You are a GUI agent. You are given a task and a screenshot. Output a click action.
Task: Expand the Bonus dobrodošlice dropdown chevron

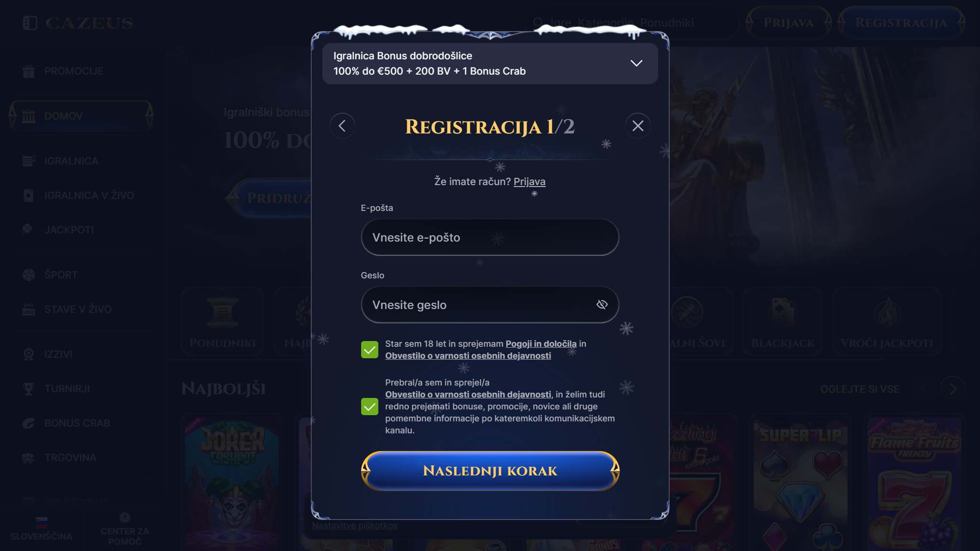[x=636, y=63]
